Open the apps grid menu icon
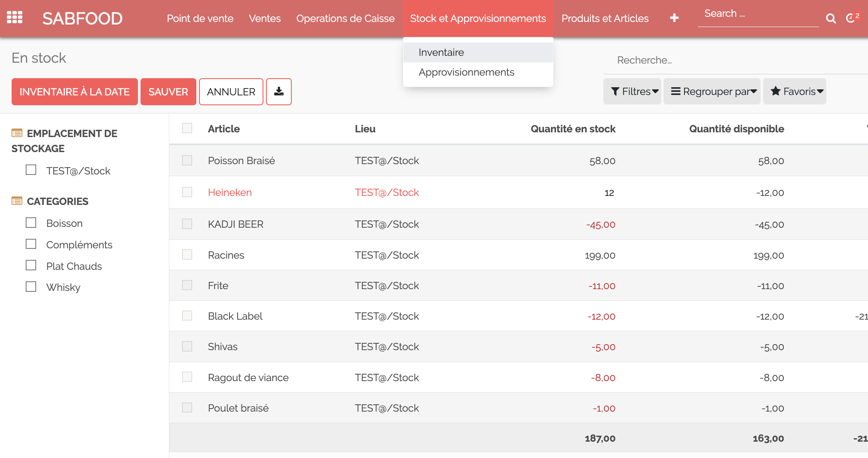The width and height of the screenshot is (868, 458). 15,18
